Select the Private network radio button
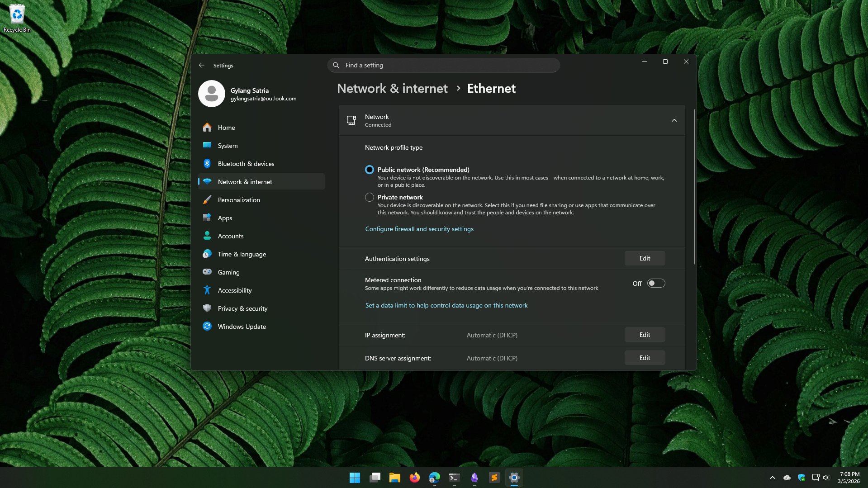Screen dimensions: 868x488 point(369,197)
